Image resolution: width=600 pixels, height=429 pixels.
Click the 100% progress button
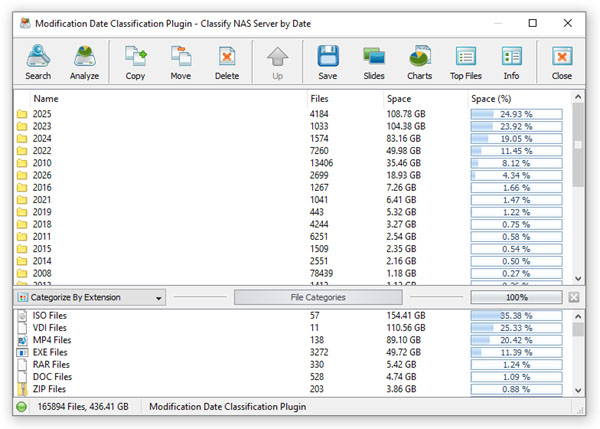(517, 297)
